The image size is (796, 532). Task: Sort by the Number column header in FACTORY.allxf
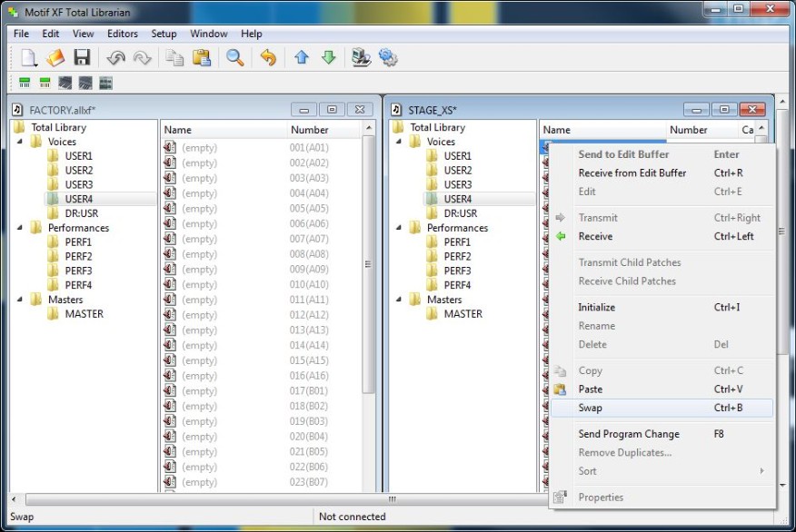(325, 130)
